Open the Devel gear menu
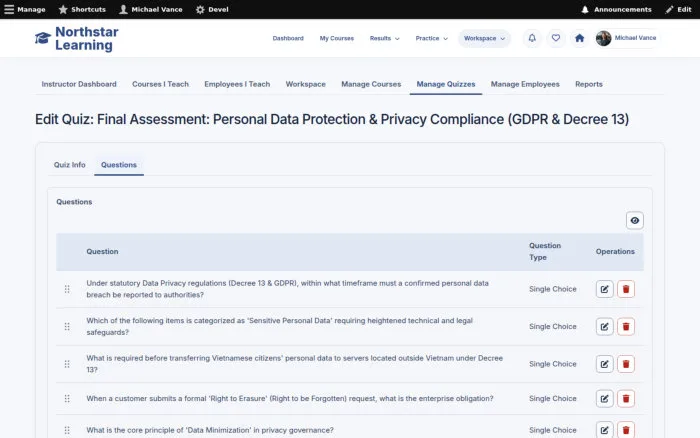Viewport: 700px width, 438px height. pos(212,9)
